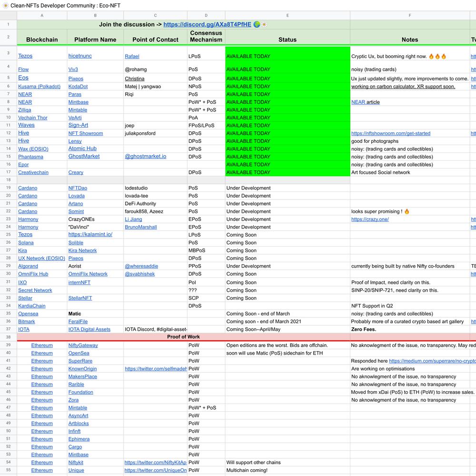The height and width of the screenshot is (476, 476).
Task: Click the Platform Name header cell
Action: (95, 37)
